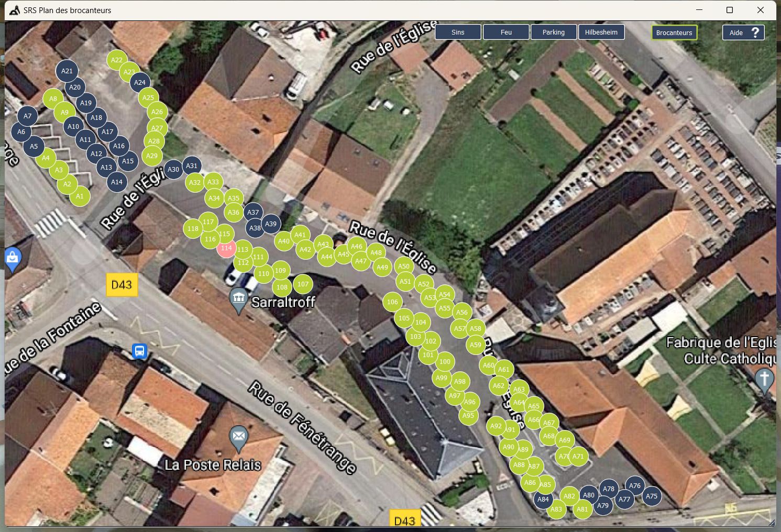The image size is (781, 532).
Task: Select the green stall marker A22
Action: click(x=116, y=60)
